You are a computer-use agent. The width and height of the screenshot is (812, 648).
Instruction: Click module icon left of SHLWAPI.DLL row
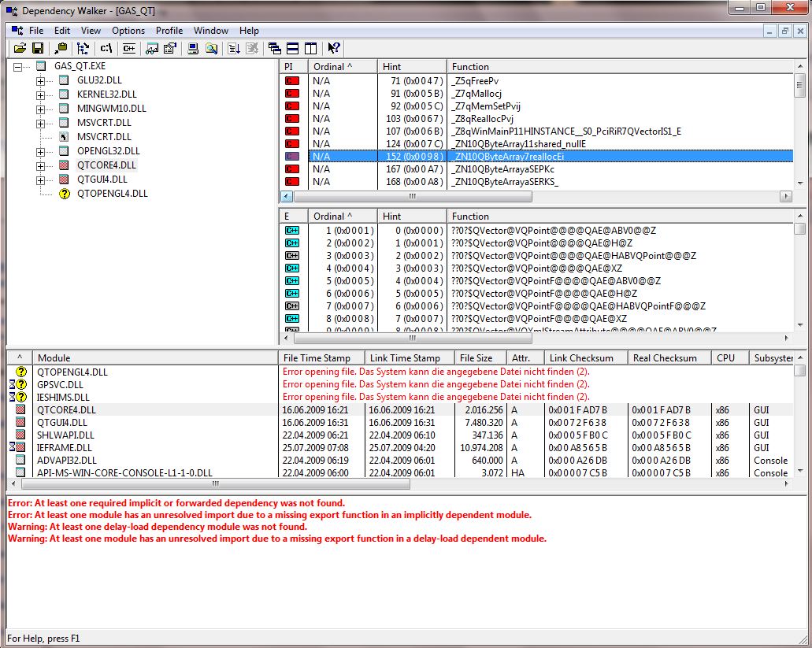(x=20, y=435)
